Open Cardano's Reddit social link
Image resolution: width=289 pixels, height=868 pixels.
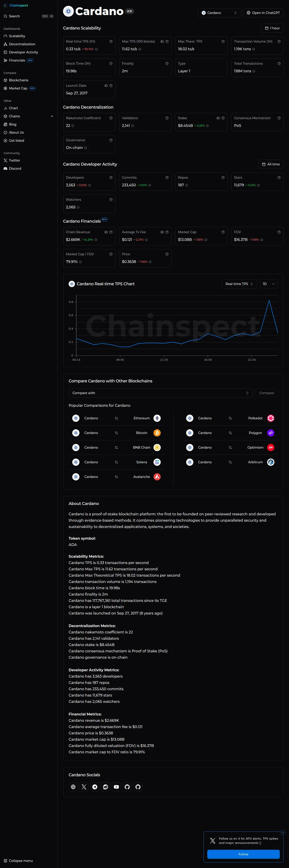(106, 787)
